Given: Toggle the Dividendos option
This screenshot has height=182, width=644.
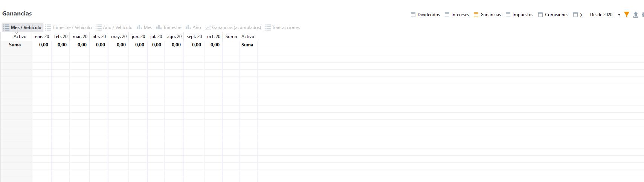Looking at the screenshot, I should pos(425,15).
